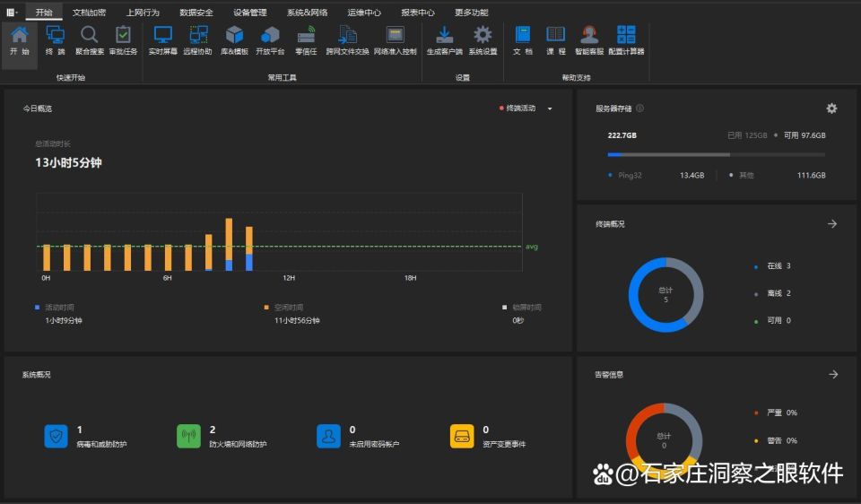
Task: Click the 222.7GB storage total
Action: (x=622, y=135)
